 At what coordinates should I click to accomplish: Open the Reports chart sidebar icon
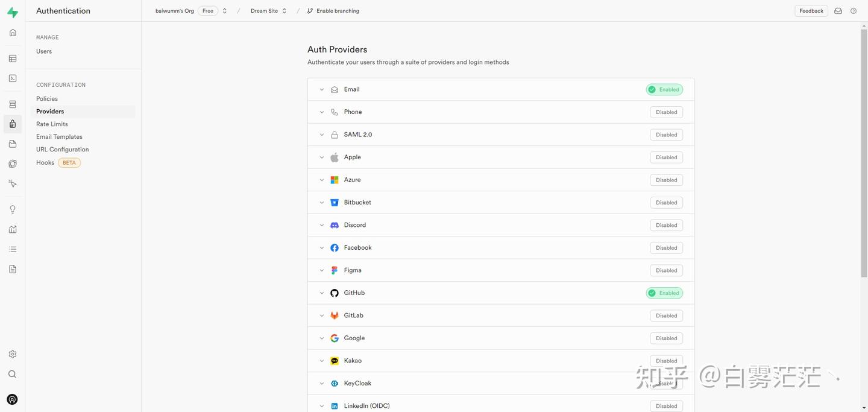13,229
